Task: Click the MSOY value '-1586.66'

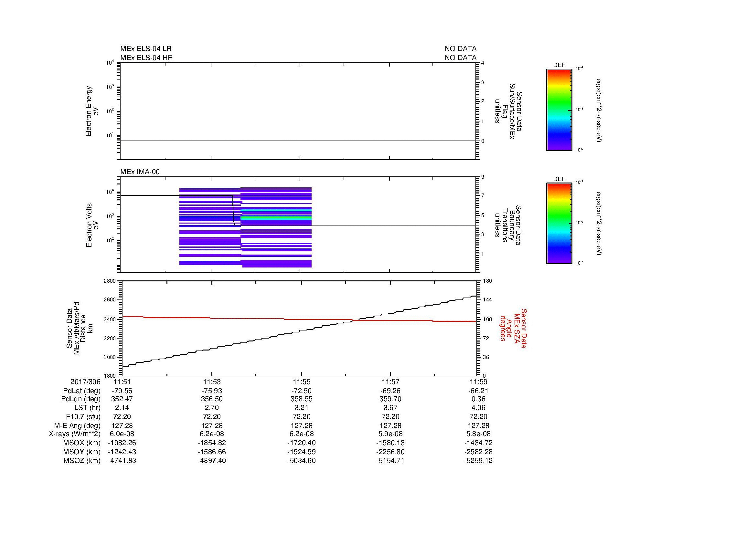Action: 212,452
